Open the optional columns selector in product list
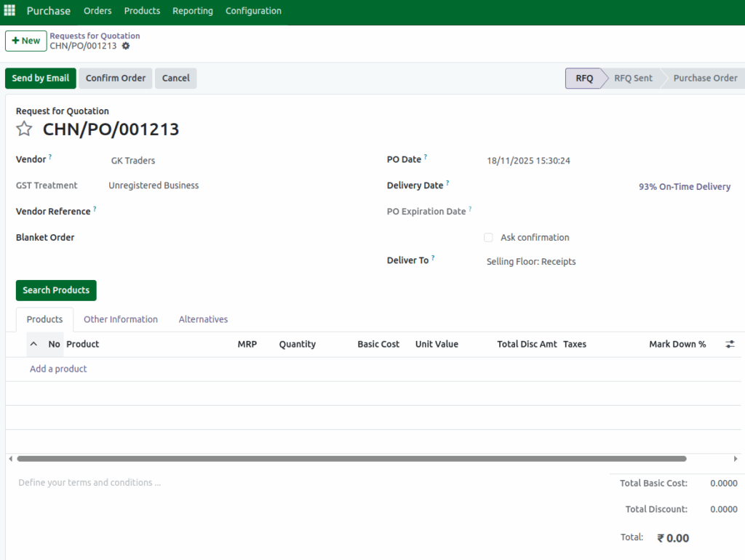This screenshot has height=560, width=745. 730,343
